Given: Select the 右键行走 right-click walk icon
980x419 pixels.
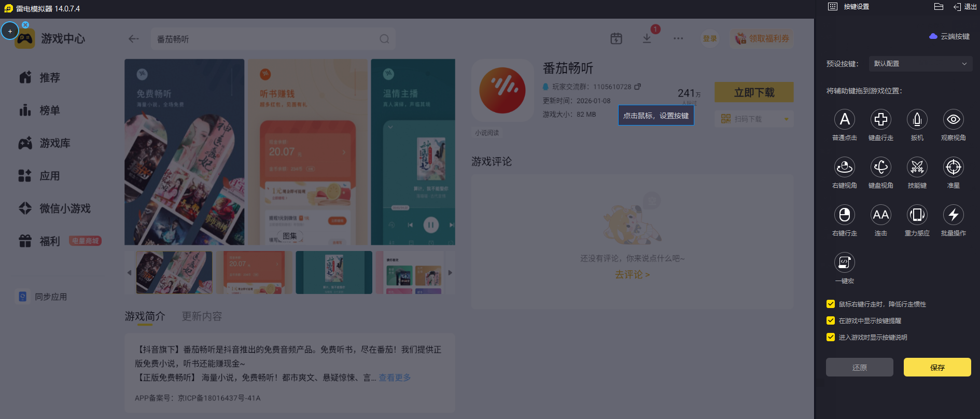Looking at the screenshot, I should [845, 215].
